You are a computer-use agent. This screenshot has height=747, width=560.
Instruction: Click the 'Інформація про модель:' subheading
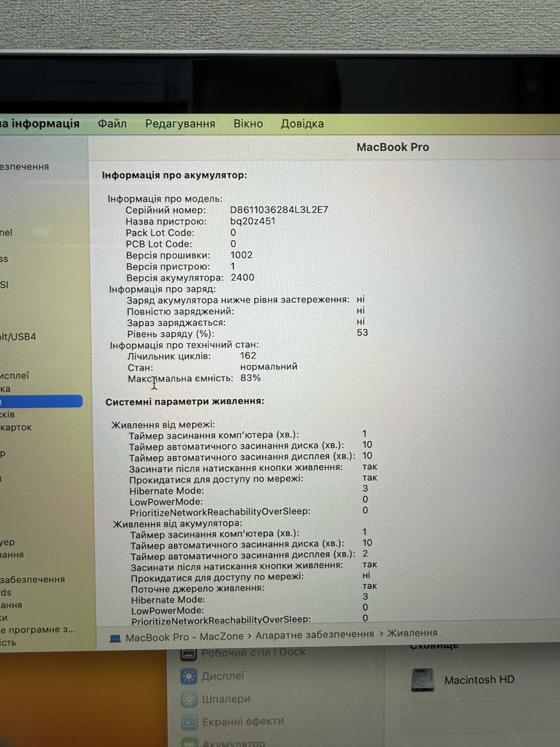click(165, 199)
